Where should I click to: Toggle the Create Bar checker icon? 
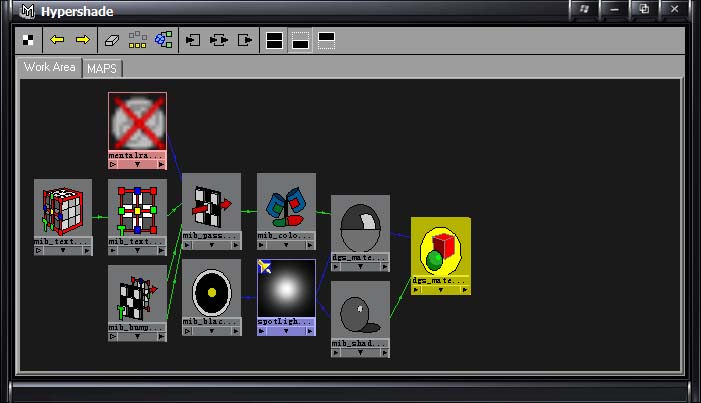click(29, 41)
